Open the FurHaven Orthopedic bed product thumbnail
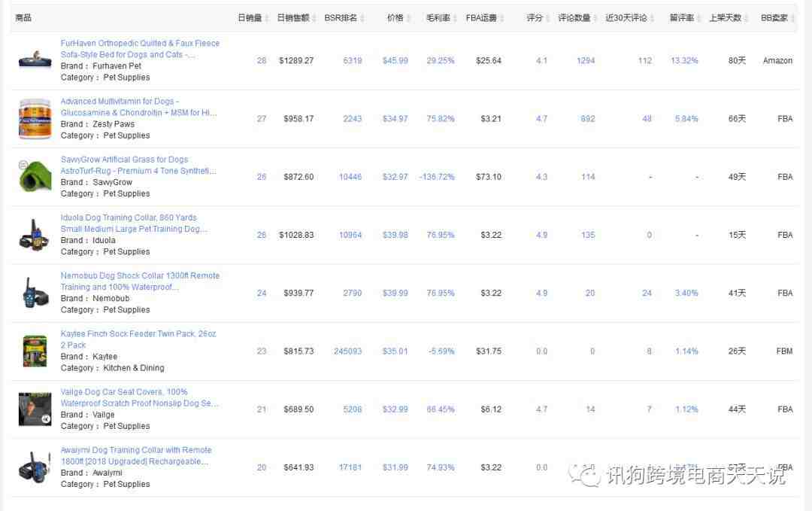812x511 pixels. 35,60
